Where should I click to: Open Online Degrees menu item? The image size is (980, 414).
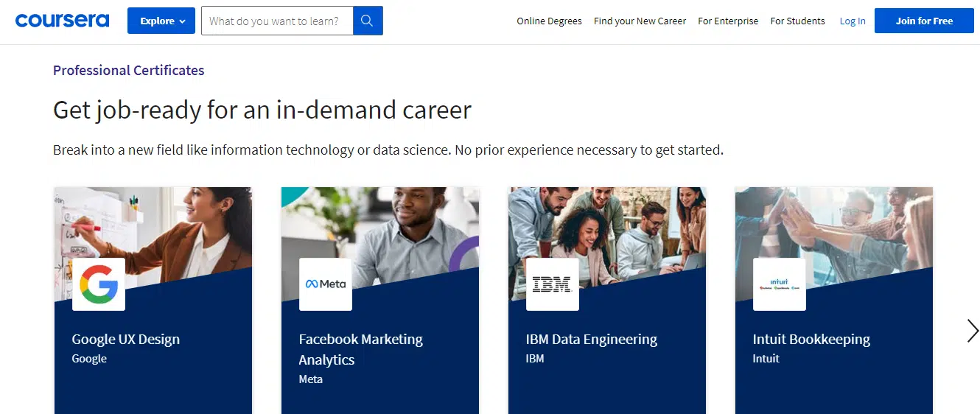coord(549,21)
